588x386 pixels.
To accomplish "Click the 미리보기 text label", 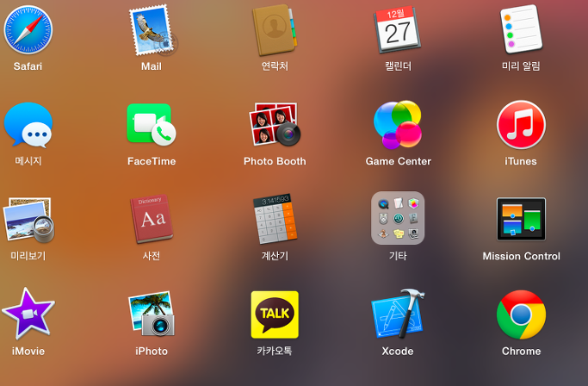I will [28, 256].
